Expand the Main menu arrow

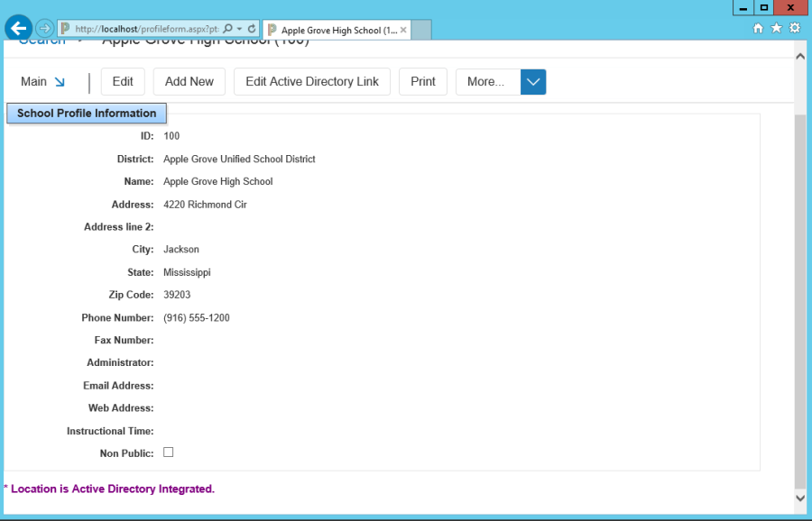click(60, 82)
